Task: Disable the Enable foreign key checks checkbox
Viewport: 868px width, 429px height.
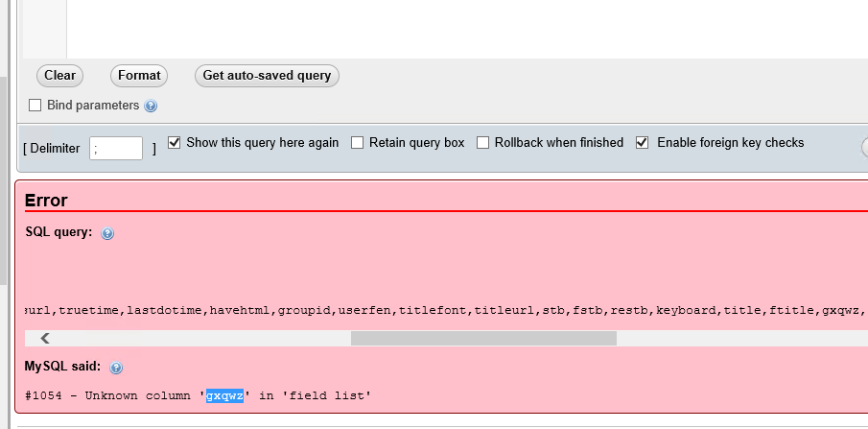Action: 643,143
